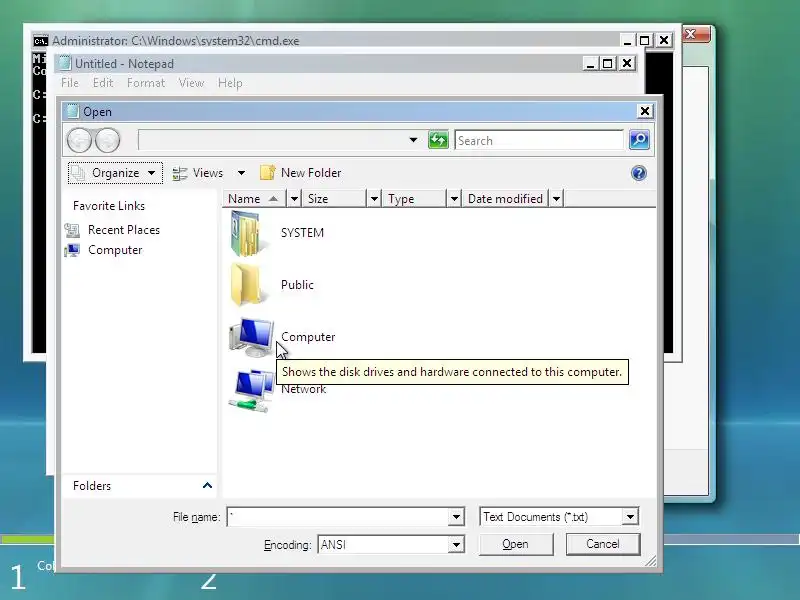Image resolution: width=800 pixels, height=600 pixels.
Task: Click in the Search input field
Action: pyautogui.click(x=539, y=140)
